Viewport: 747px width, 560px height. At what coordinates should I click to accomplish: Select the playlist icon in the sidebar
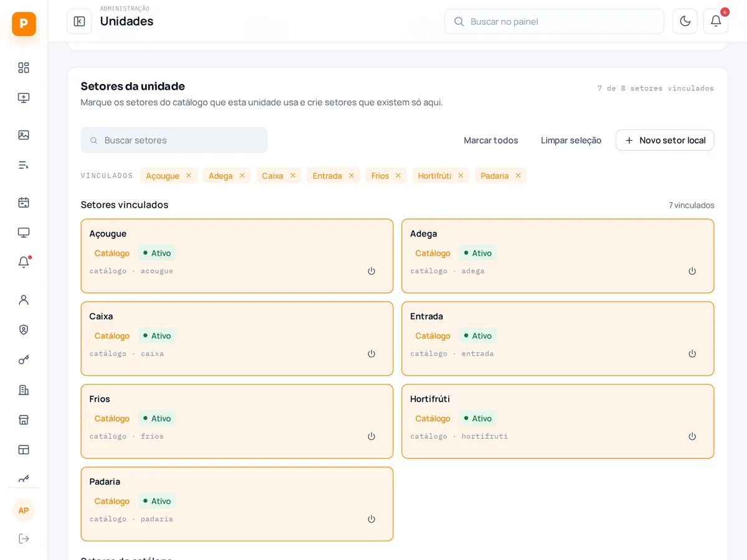coord(24,165)
